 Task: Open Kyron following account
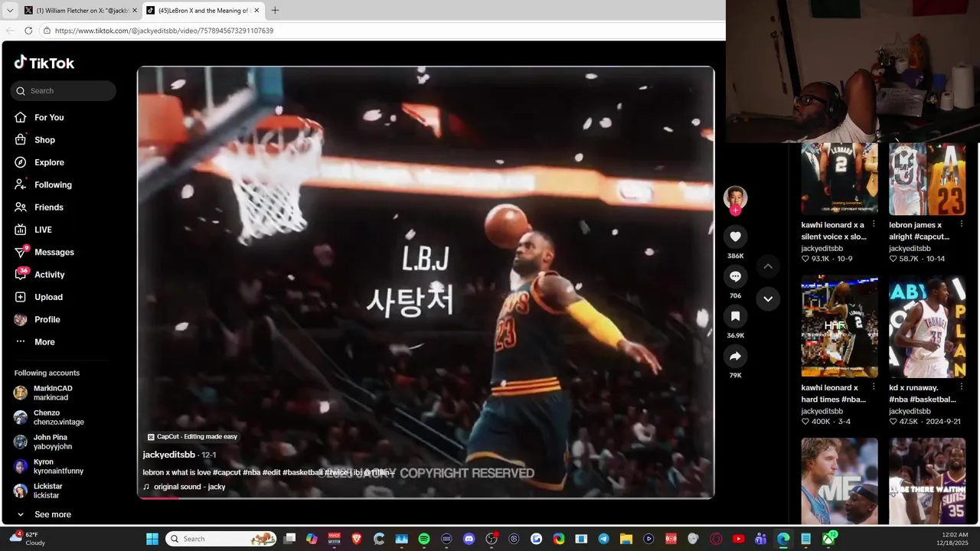click(58, 466)
